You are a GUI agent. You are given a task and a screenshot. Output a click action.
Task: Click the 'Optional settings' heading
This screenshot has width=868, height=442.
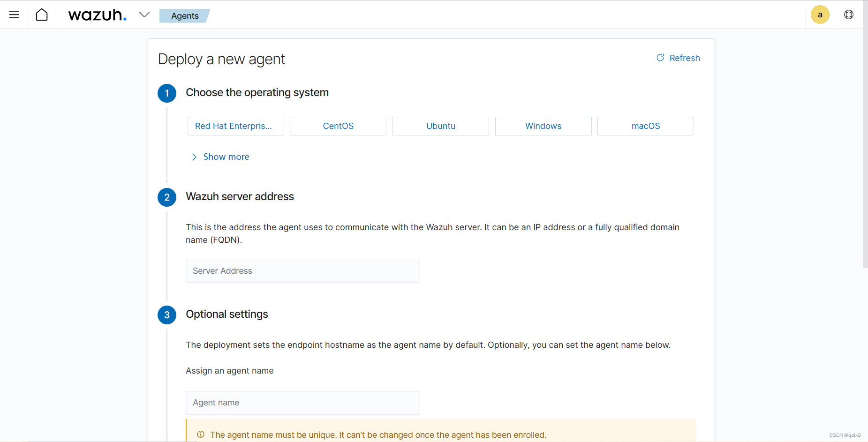(x=227, y=314)
